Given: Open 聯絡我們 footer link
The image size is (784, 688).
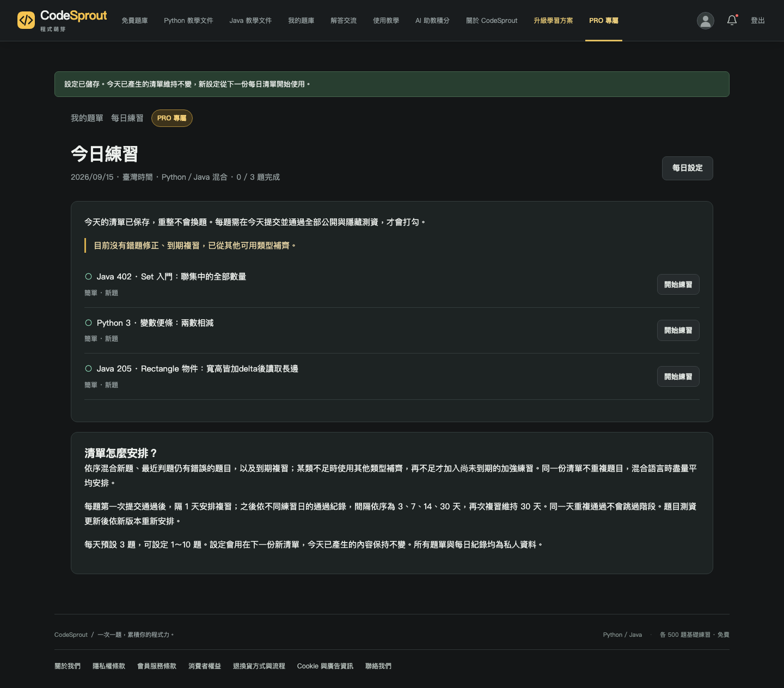Looking at the screenshot, I should (378, 666).
